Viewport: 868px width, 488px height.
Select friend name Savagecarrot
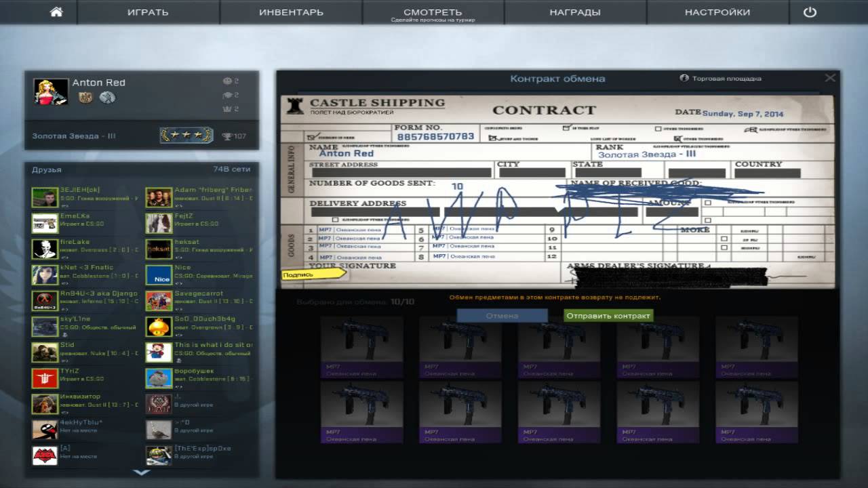[x=199, y=293]
